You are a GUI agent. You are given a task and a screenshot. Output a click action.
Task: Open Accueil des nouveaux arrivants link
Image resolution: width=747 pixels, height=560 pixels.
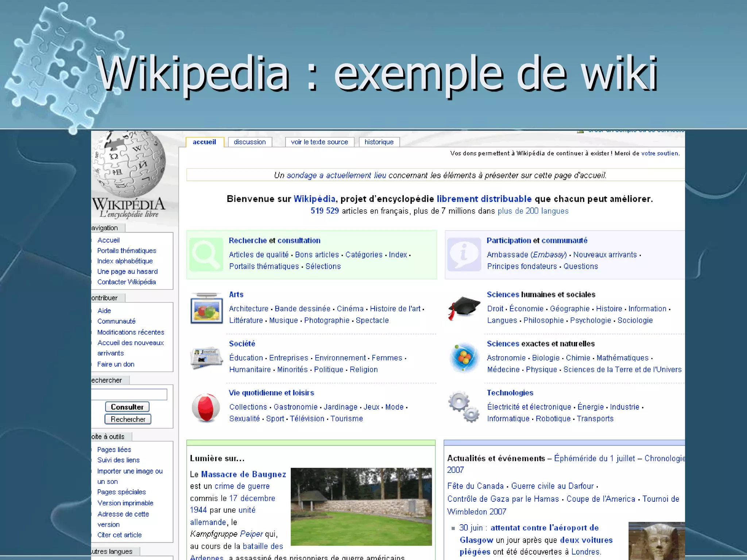click(x=130, y=348)
